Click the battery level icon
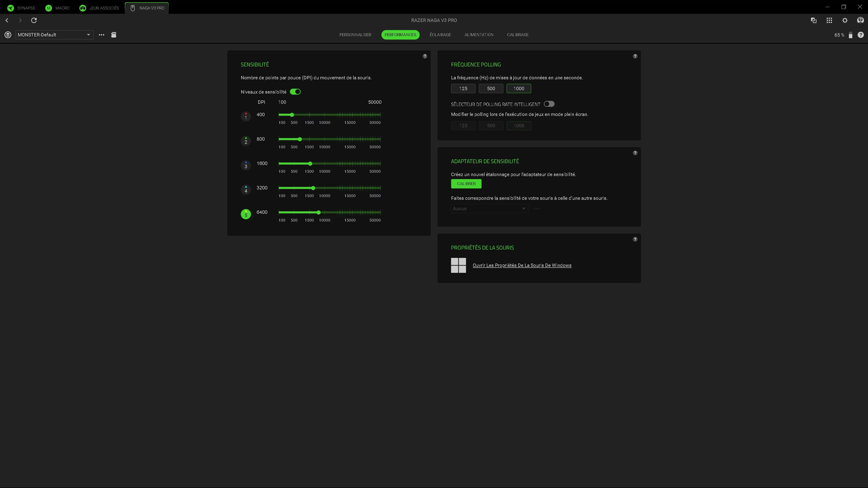868x488 pixels. click(851, 35)
